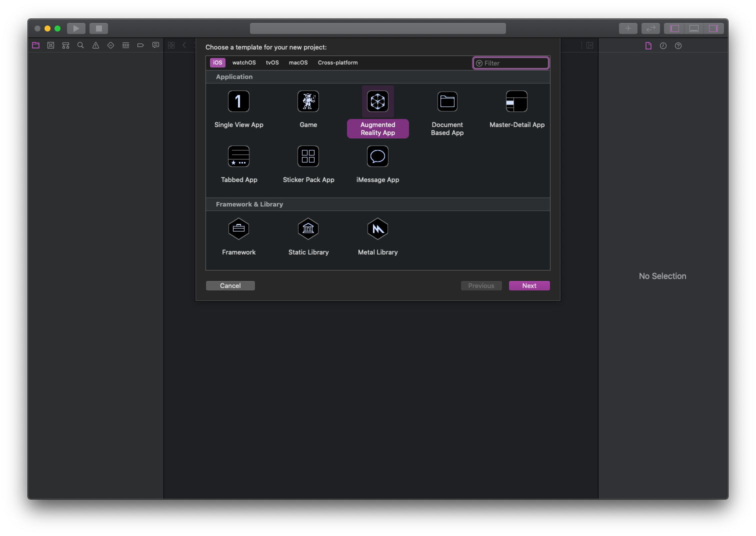The height and width of the screenshot is (536, 756).
Task: Choose the Augmented Reality App template
Action: tap(377, 112)
